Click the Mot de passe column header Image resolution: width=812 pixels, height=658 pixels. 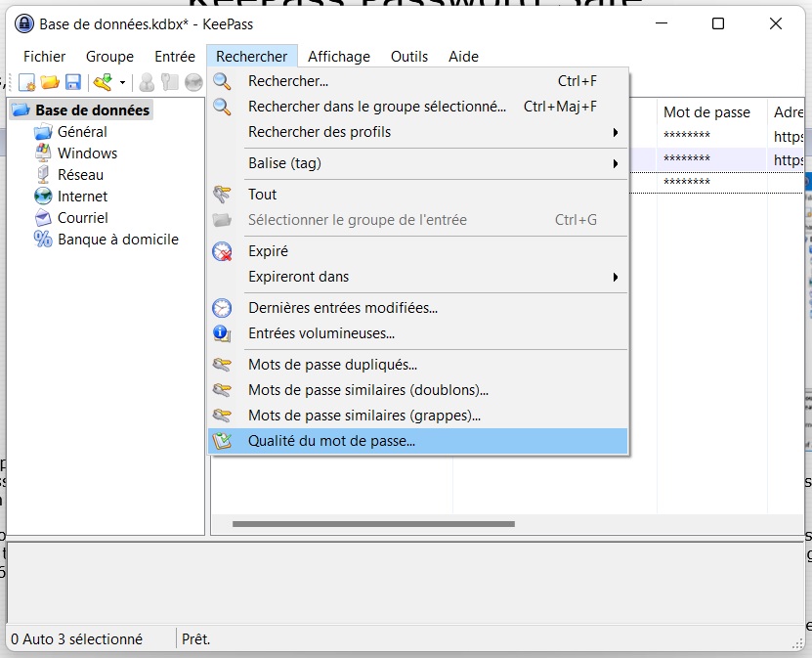706,112
